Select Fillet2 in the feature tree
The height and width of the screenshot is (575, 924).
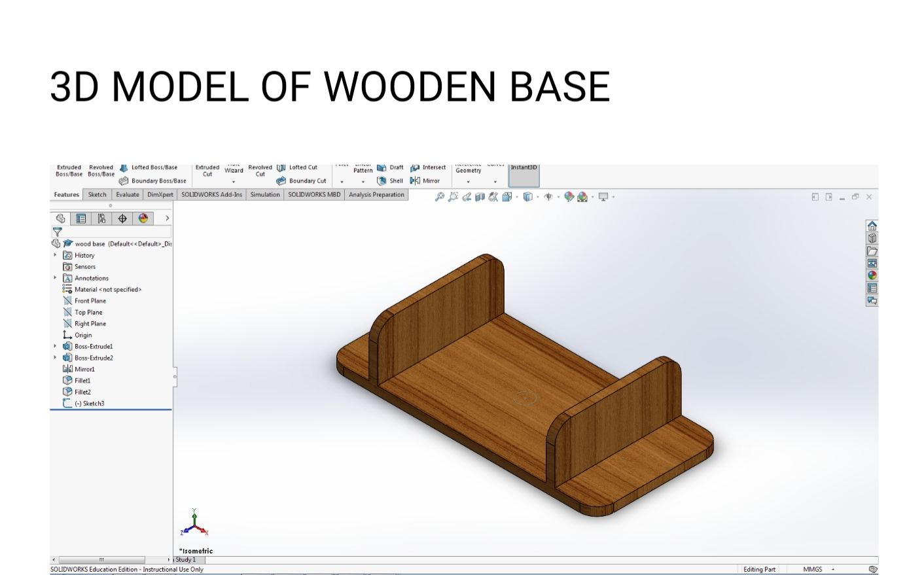(77, 392)
